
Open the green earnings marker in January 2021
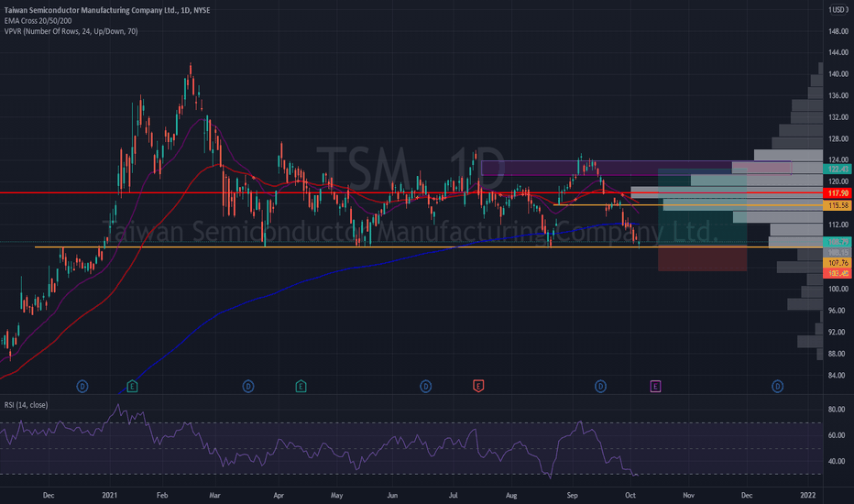coord(132,387)
